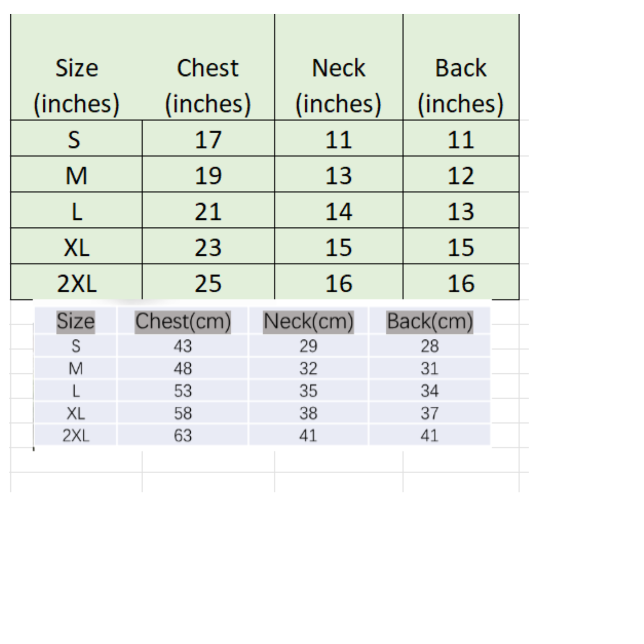
Task: Click the M row label in cm table
Action: [75, 369]
